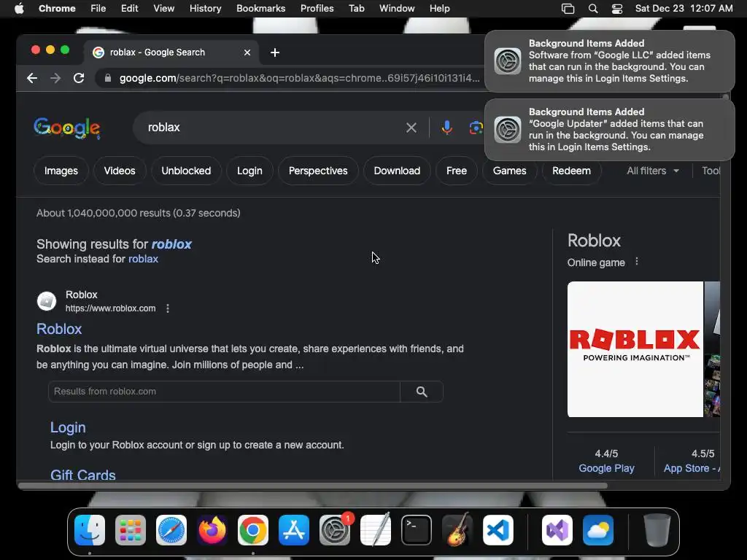747x560 pixels.
Task: Open the Google Play rating link
Action: (606, 469)
